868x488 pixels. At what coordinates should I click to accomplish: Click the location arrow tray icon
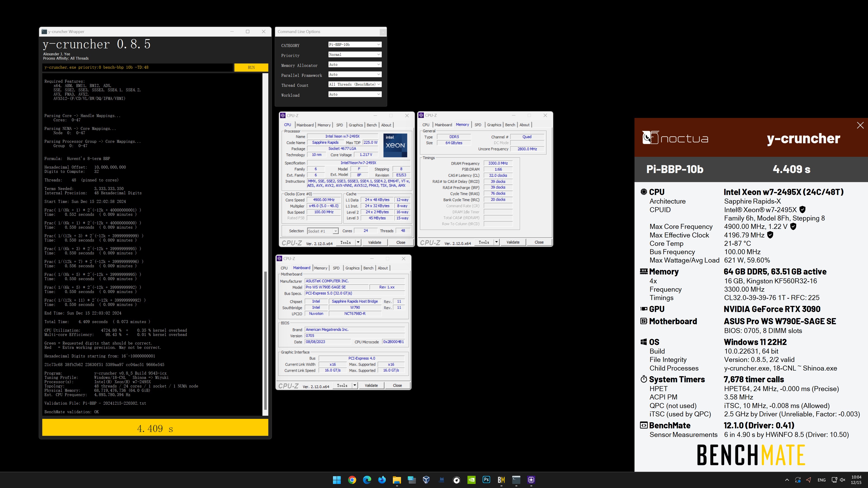tap(808, 480)
